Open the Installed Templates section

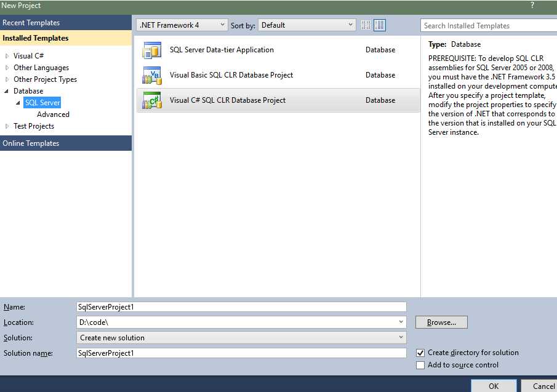[x=66, y=38]
